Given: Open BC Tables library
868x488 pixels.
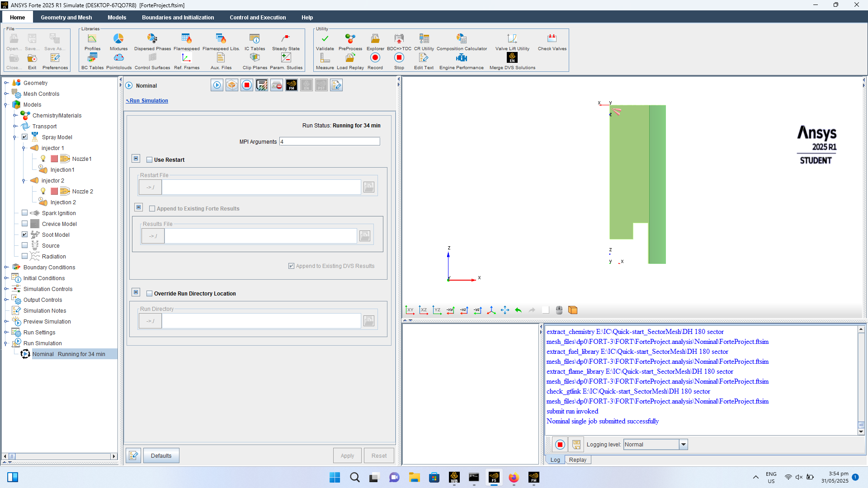Looking at the screenshot, I should (x=92, y=61).
